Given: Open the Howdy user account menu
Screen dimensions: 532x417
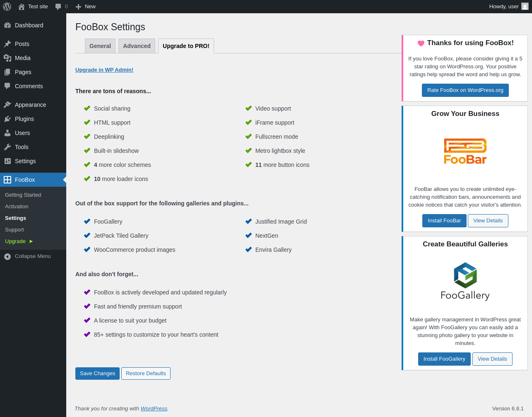Looking at the screenshot, I should click(504, 7).
